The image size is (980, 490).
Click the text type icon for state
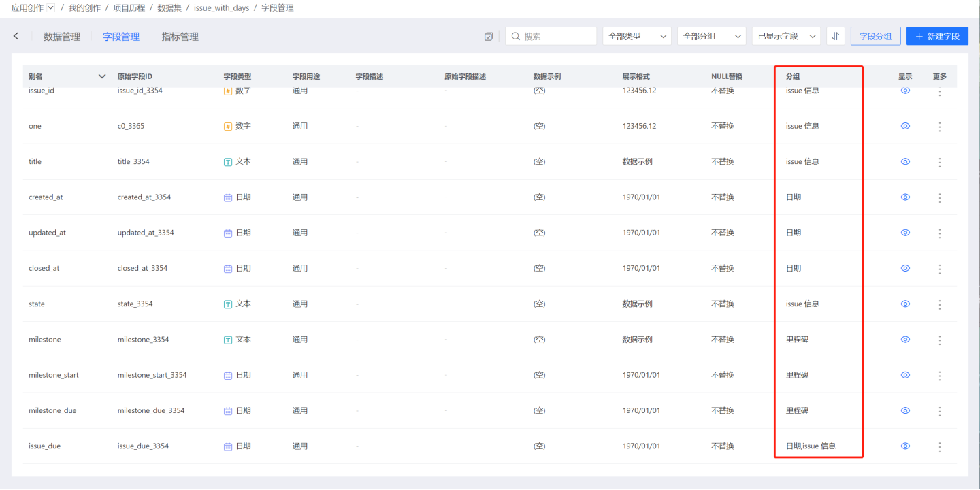pyautogui.click(x=228, y=304)
